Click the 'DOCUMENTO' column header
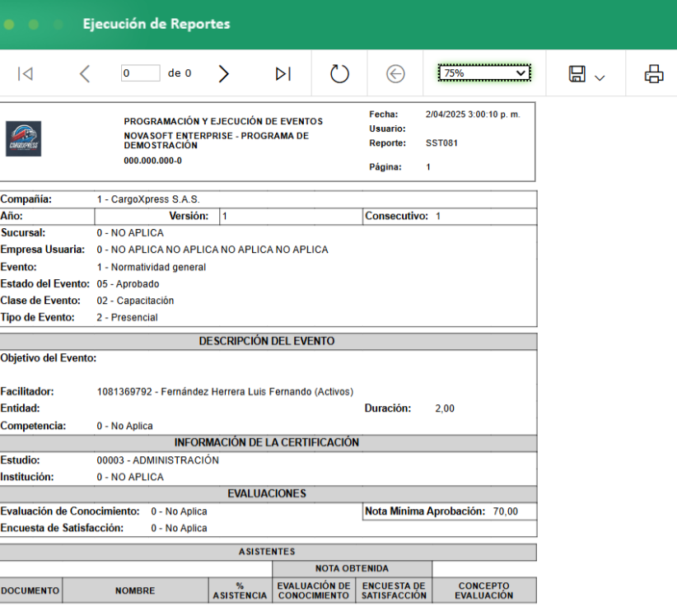This screenshot has width=677, height=616. click(30, 590)
